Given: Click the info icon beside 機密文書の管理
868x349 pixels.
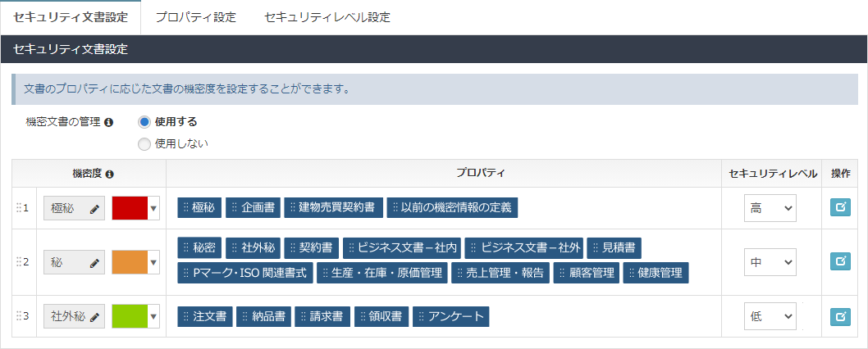Looking at the screenshot, I should click(x=109, y=122).
